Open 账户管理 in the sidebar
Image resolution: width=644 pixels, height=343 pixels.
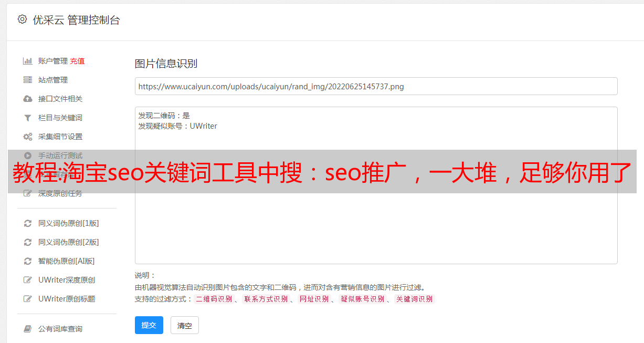tap(53, 61)
